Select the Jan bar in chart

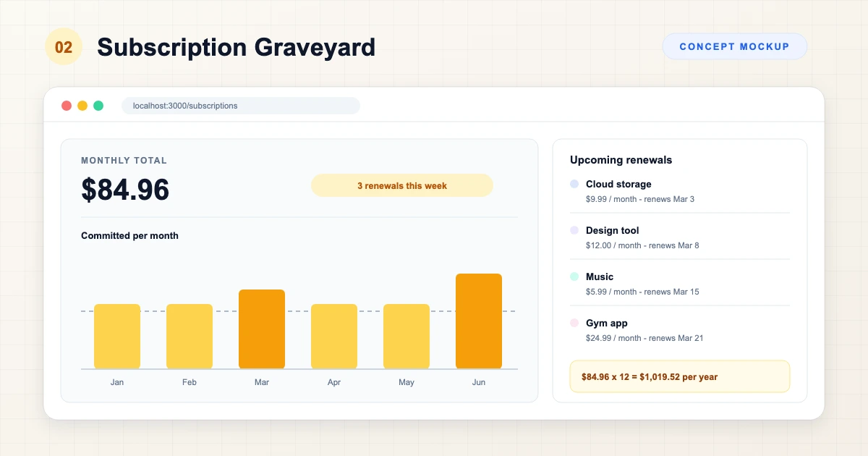coord(117,337)
